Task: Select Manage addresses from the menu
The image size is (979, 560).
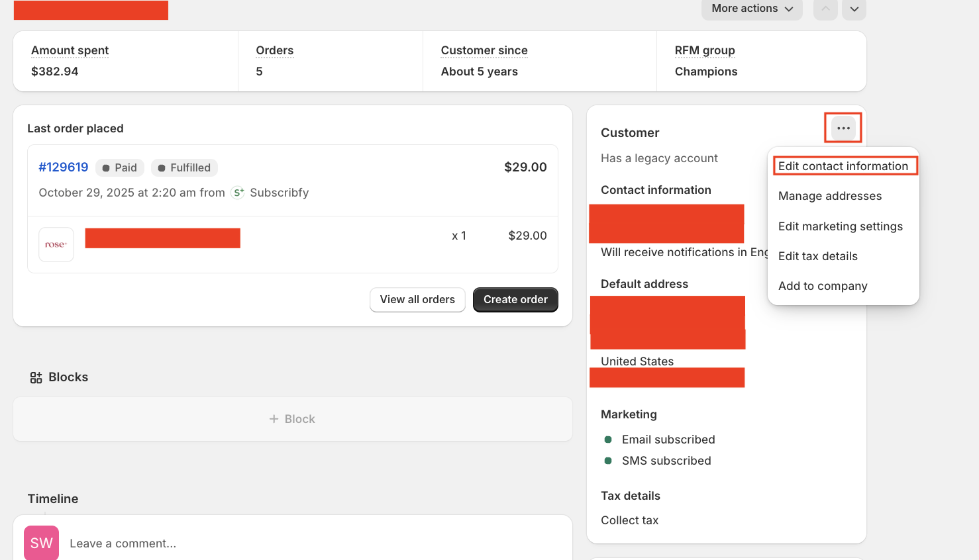Action: click(x=830, y=196)
